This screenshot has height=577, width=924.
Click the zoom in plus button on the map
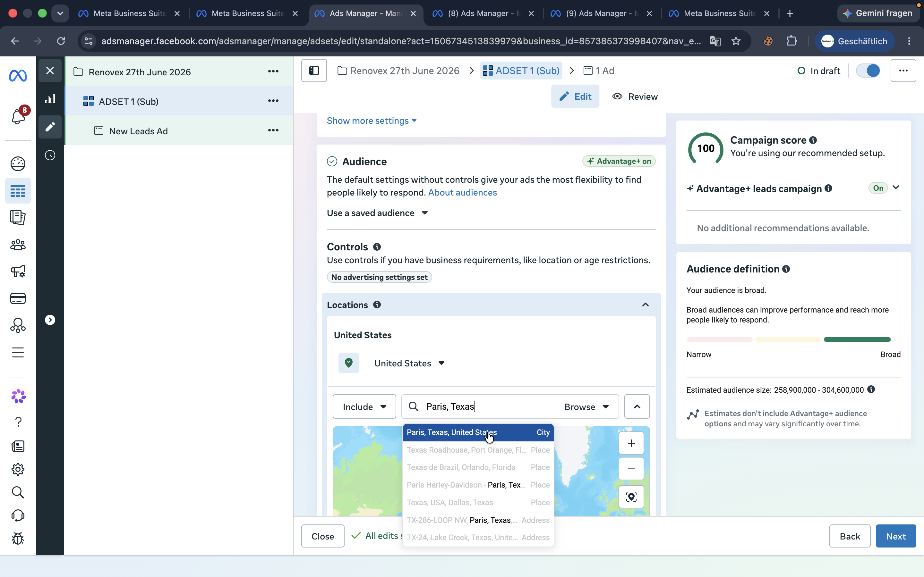pyautogui.click(x=631, y=443)
